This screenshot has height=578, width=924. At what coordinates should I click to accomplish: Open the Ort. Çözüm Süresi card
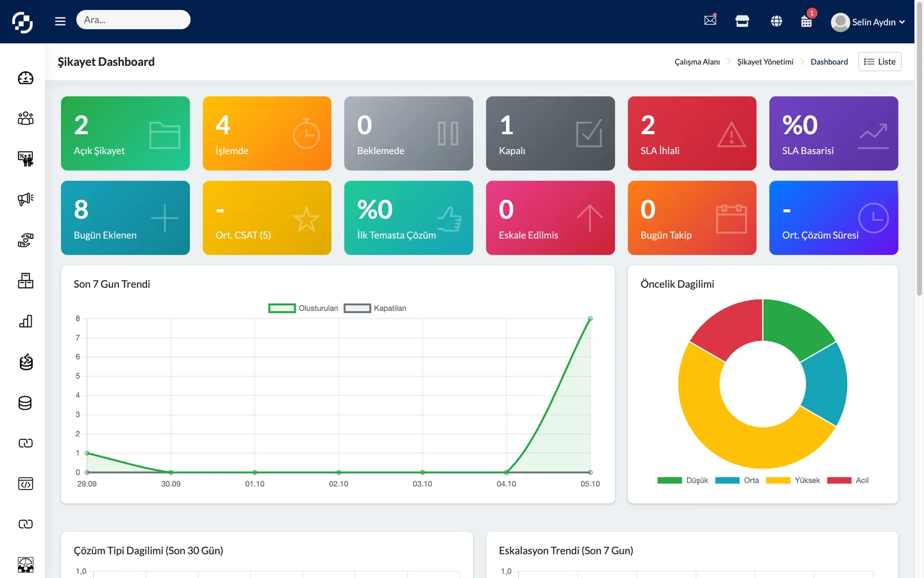pyautogui.click(x=833, y=218)
